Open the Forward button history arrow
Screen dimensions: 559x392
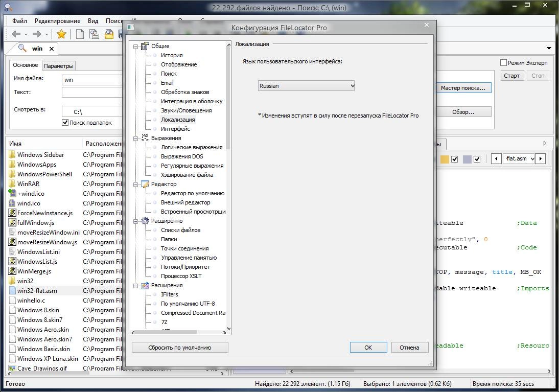click(46, 35)
